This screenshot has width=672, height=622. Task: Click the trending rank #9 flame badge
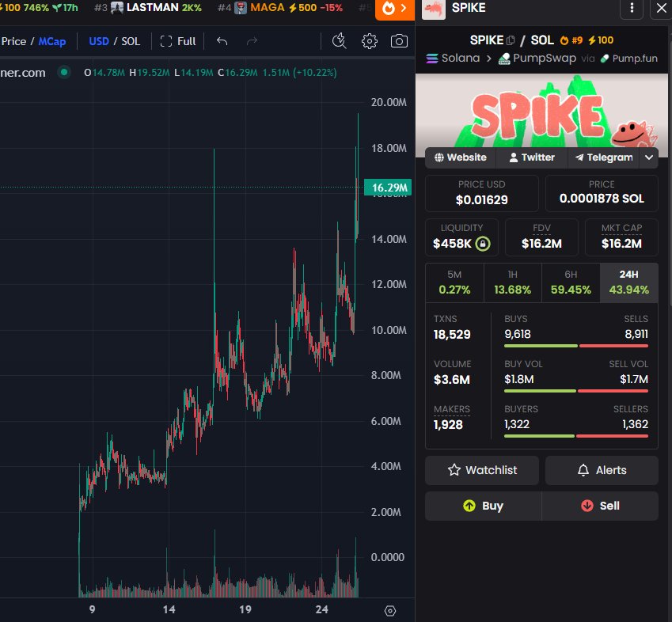pyautogui.click(x=571, y=40)
